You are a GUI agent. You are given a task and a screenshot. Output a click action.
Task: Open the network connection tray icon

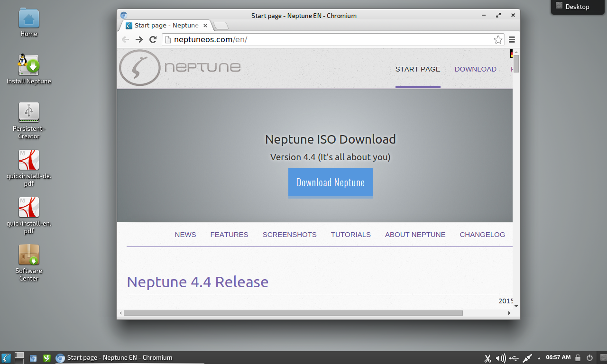click(527, 358)
